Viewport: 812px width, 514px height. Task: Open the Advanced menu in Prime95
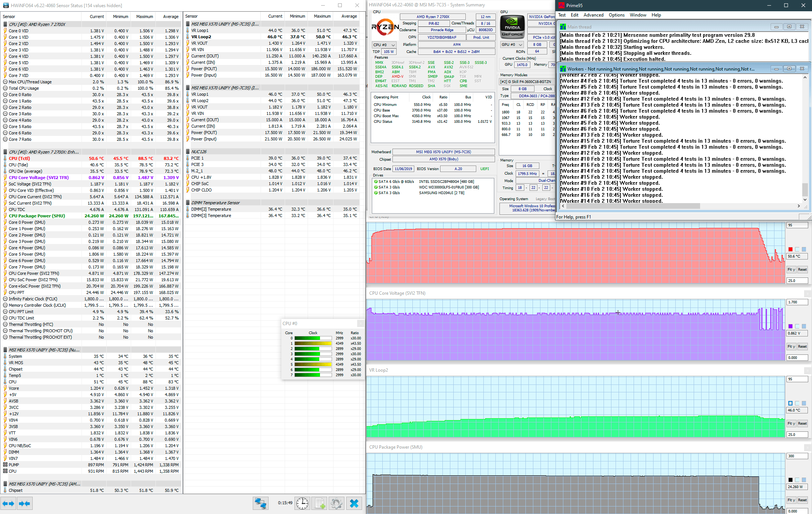pos(593,15)
